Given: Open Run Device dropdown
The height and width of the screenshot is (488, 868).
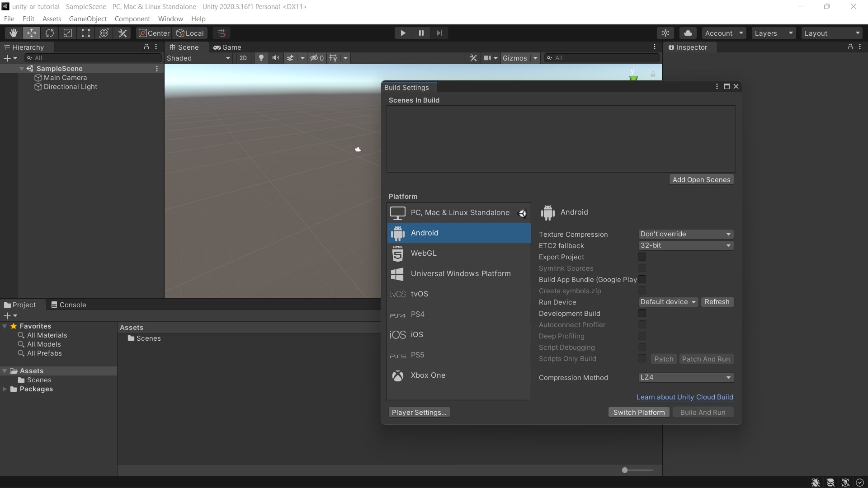Looking at the screenshot, I should pyautogui.click(x=668, y=302).
